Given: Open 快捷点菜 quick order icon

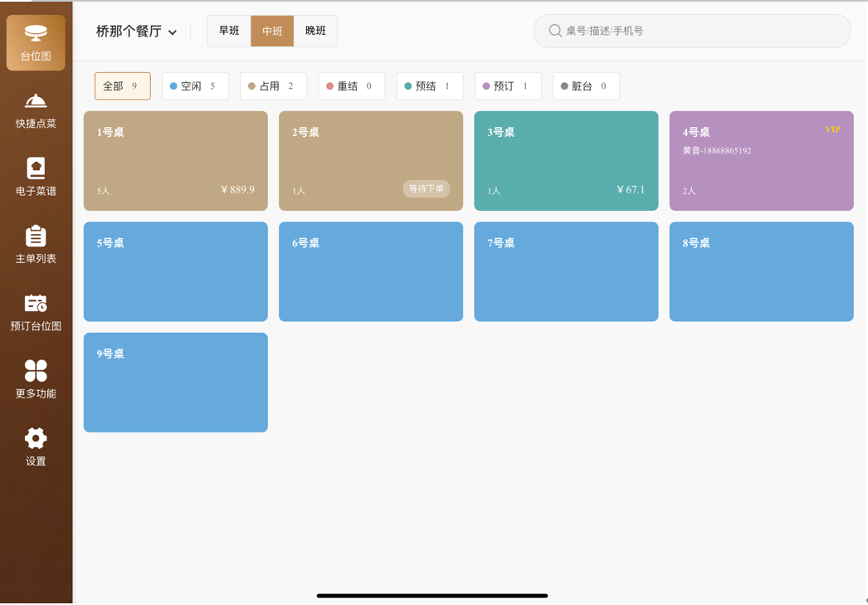Looking at the screenshot, I should tap(36, 102).
